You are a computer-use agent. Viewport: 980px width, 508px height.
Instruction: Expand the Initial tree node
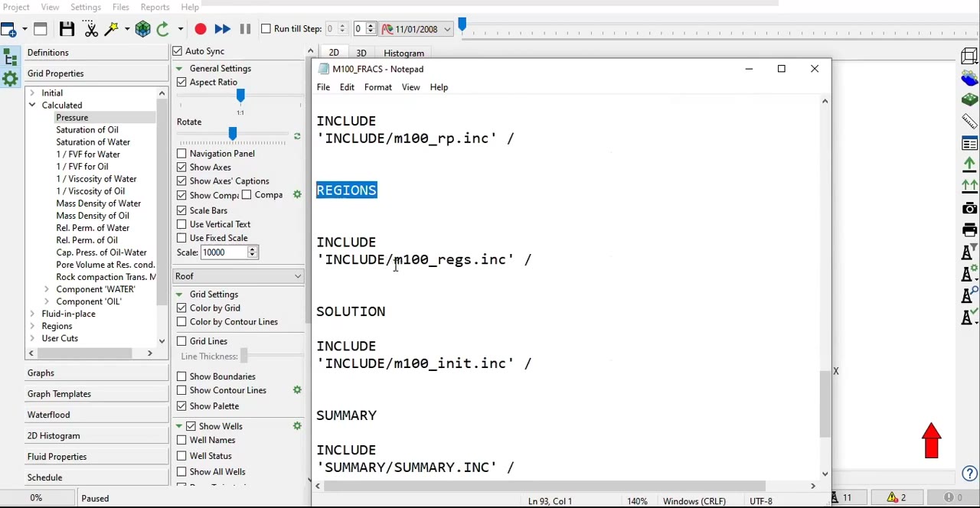pos(32,93)
